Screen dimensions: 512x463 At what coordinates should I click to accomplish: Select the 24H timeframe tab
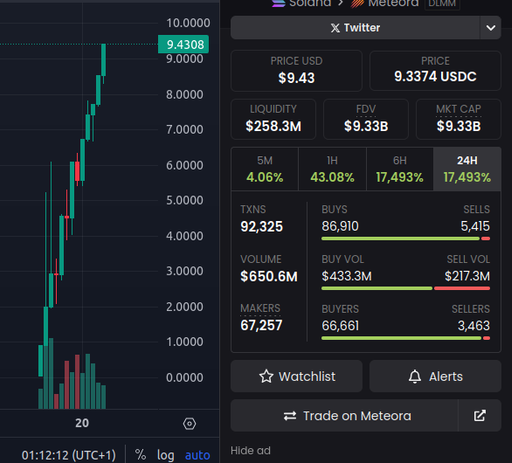tap(467, 169)
